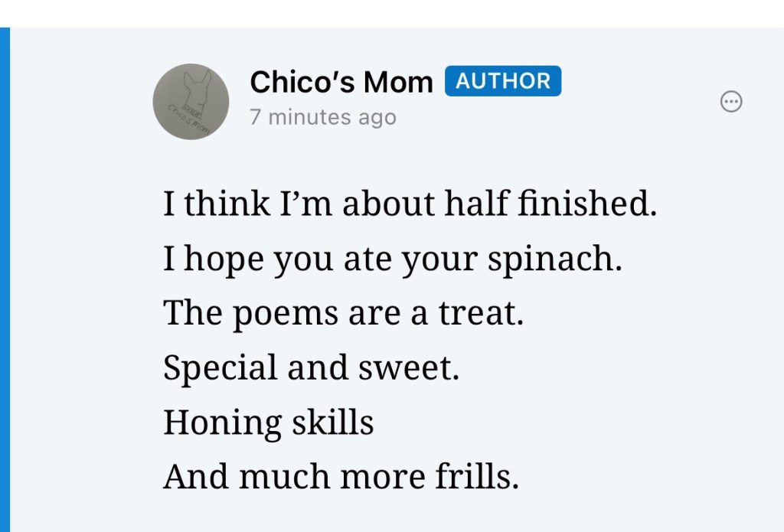Click the "Honing skills" line
The width and height of the screenshot is (784, 532).
(x=268, y=423)
